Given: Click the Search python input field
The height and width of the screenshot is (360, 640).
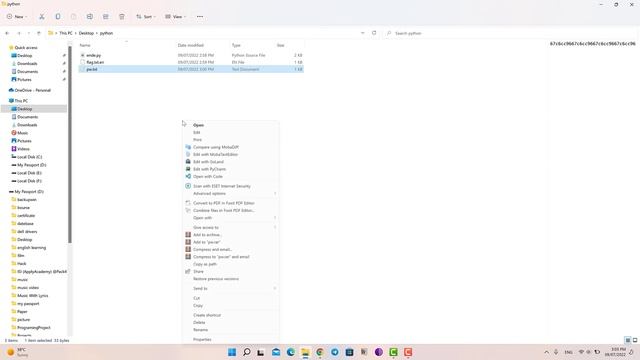Looking at the screenshot, I should [510, 33].
